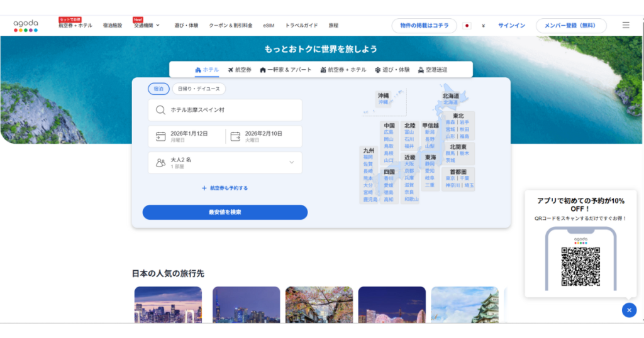The height and width of the screenshot is (338, 644).
Task: Click the guests people icon
Action: click(161, 163)
